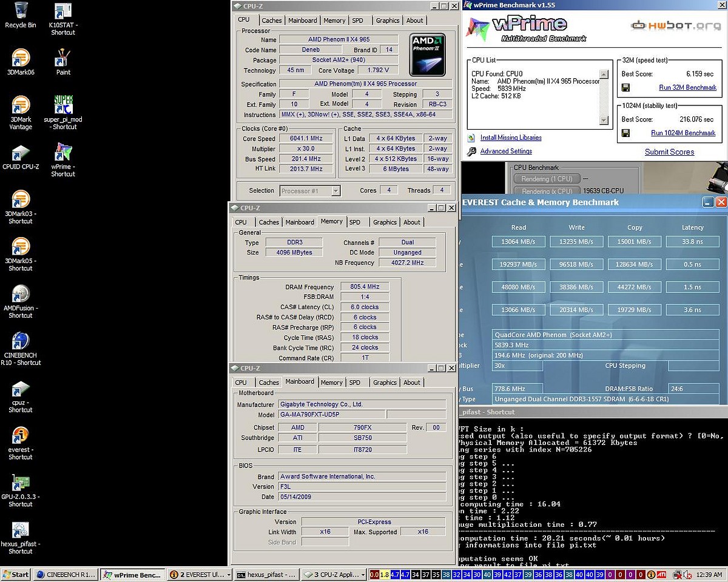Switch to CPU tab in Memory-timings CPU-Z window
728x582 pixels.
coord(241,222)
